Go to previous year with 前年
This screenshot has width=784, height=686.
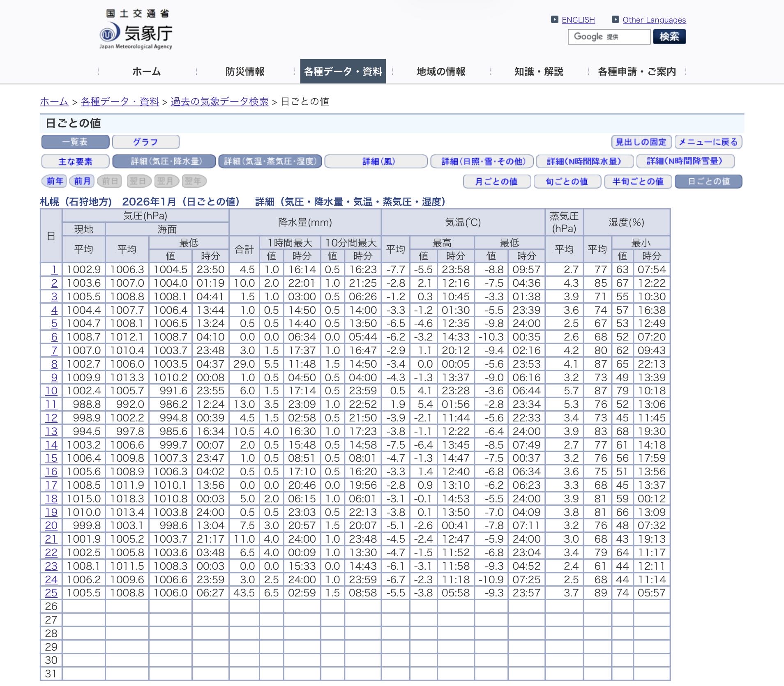tap(55, 181)
